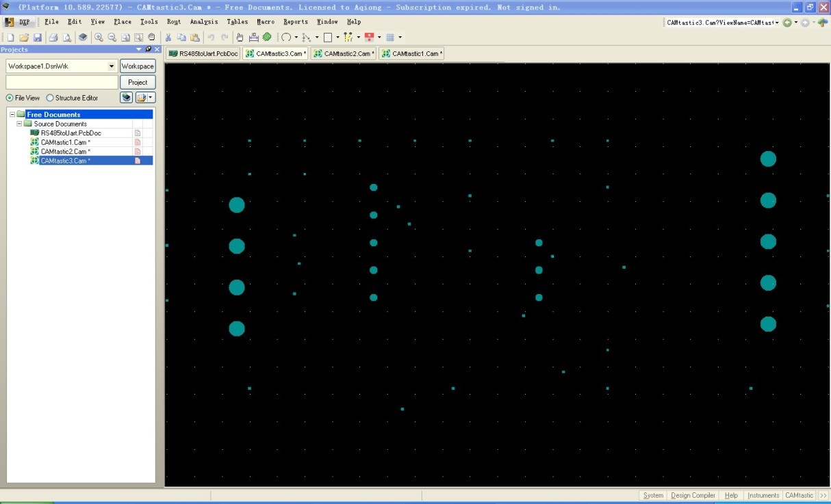Click the Undo arrow icon
The height and width of the screenshot is (504, 831).
[x=211, y=37]
